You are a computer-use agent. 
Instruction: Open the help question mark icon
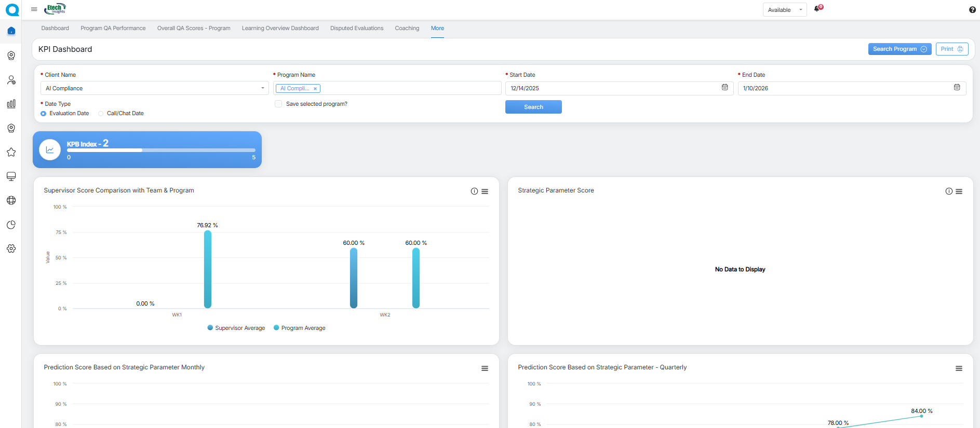972,10
